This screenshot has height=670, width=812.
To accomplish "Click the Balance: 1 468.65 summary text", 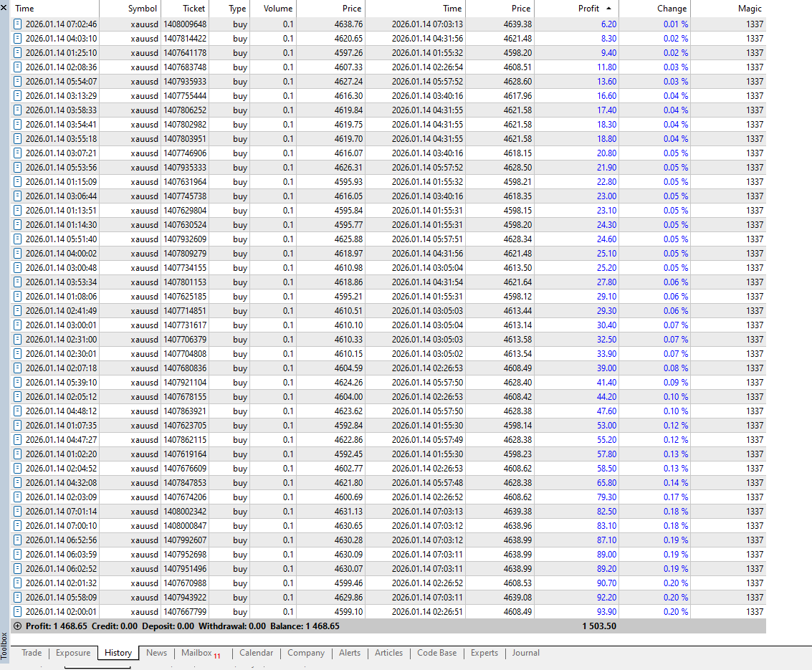I will 305,626.
